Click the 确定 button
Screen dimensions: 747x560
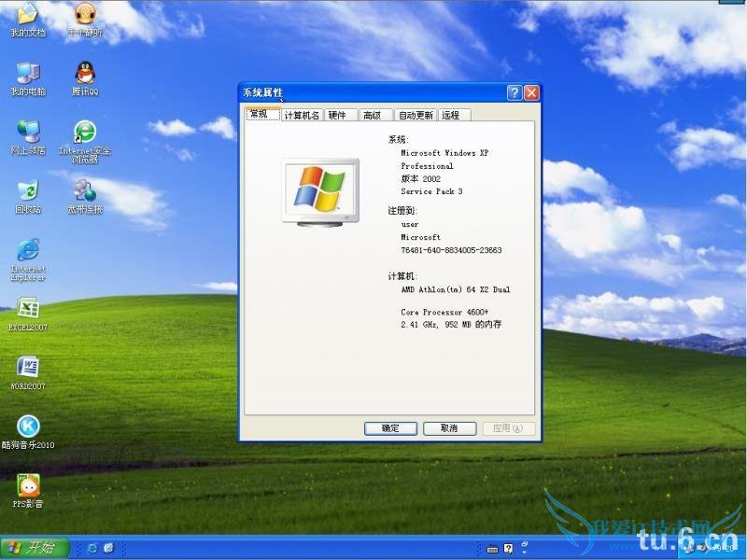(x=390, y=428)
